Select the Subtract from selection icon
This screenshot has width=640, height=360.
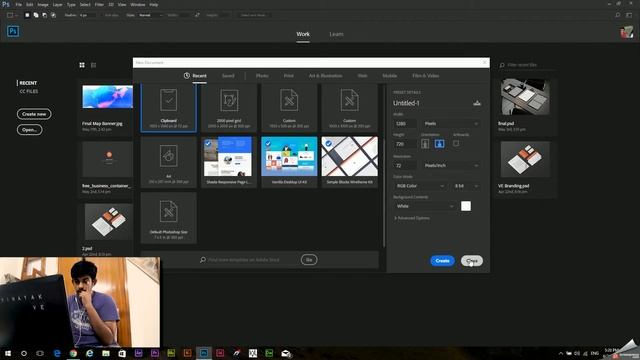click(44, 15)
